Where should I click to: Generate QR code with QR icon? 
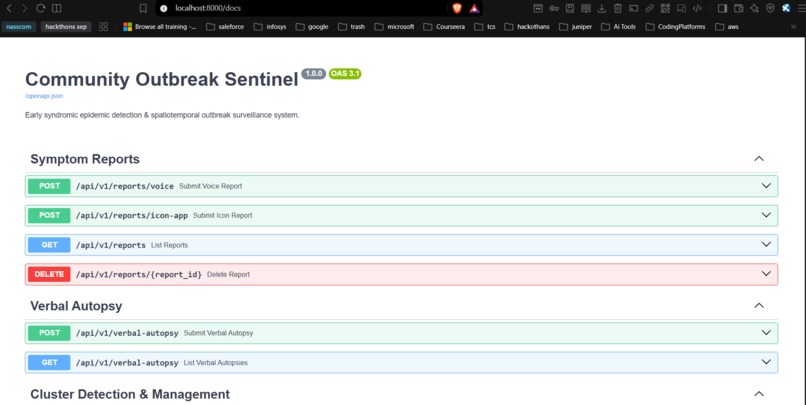click(665, 8)
